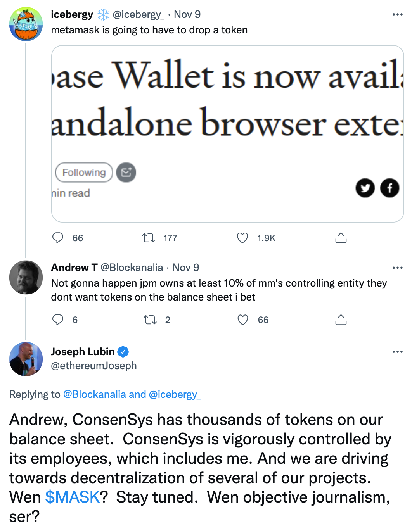Toggle the Following button in embedded image
412x532 pixels.
coord(84,173)
